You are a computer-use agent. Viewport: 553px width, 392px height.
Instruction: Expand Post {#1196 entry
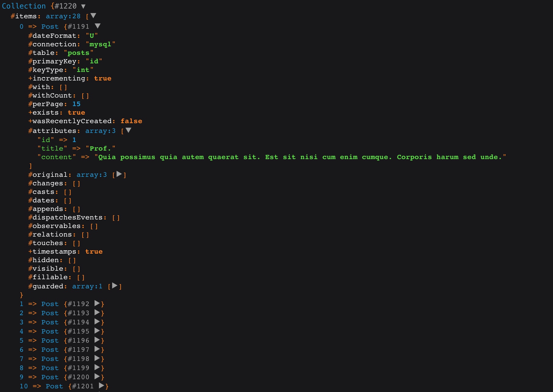click(97, 340)
